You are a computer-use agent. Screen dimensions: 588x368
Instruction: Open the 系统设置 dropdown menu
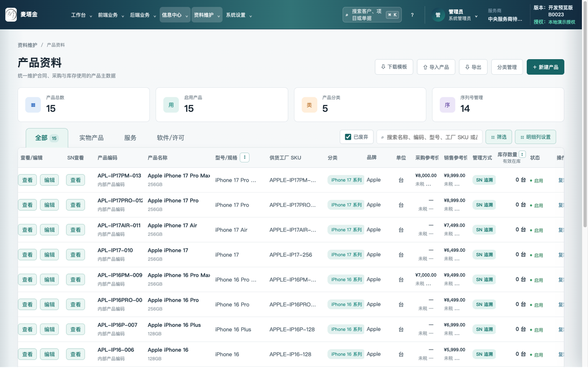239,15
